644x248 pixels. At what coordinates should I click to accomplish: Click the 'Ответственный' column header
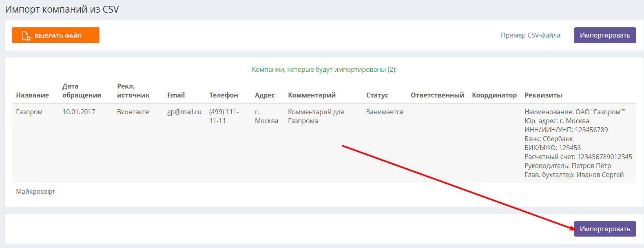[437, 95]
